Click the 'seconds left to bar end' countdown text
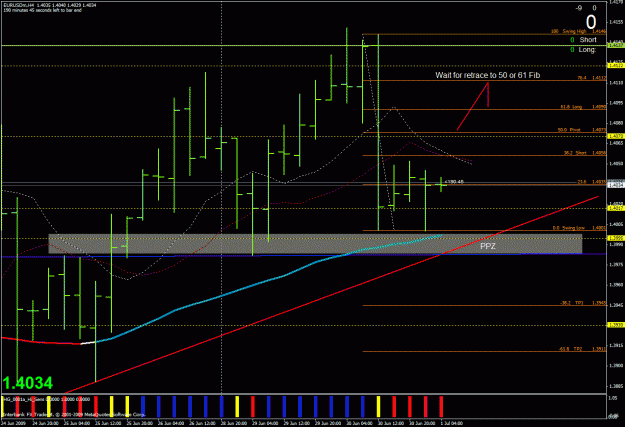This screenshot has height=427, width=625. (x=42, y=10)
